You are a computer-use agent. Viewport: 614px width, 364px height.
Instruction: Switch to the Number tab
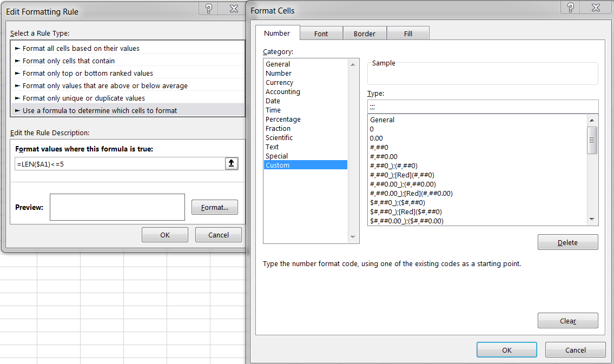coord(277,34)
